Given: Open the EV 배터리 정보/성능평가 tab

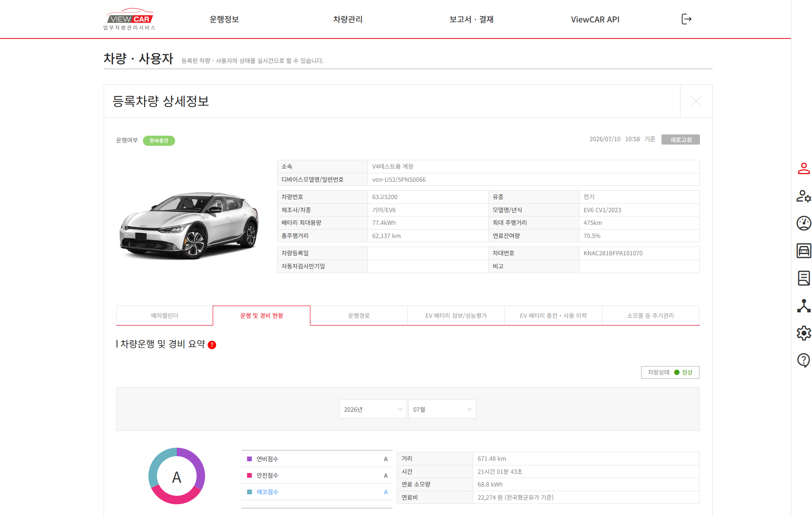Looking at the screenshot, I should tap(456, 316).
